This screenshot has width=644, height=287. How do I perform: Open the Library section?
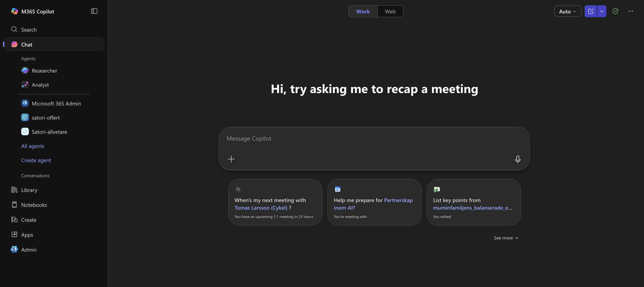click(24, 190)
